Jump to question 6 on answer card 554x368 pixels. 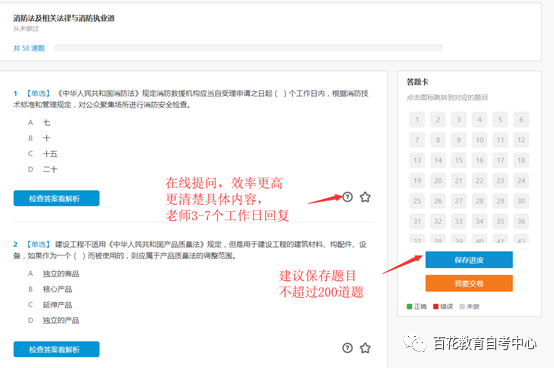point(521,119)
